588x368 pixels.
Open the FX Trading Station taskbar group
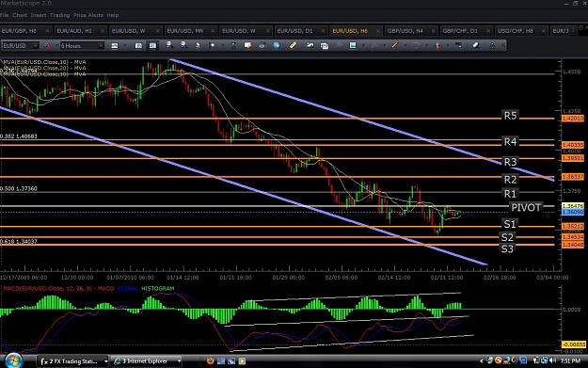coord(72,361)
